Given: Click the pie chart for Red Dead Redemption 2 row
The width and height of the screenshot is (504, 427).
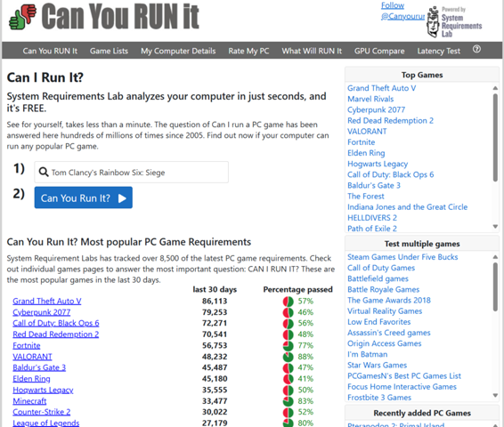Looking at the screenshot, I should pos(288,334).
